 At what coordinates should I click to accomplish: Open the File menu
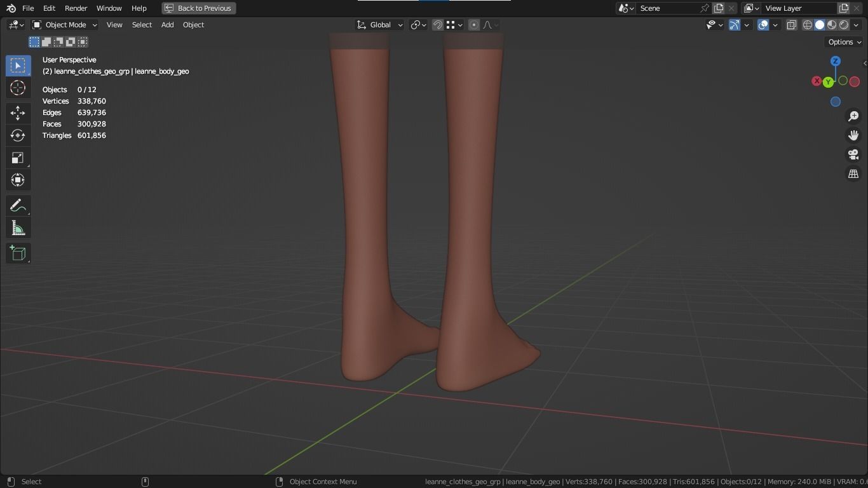point(28,8)
